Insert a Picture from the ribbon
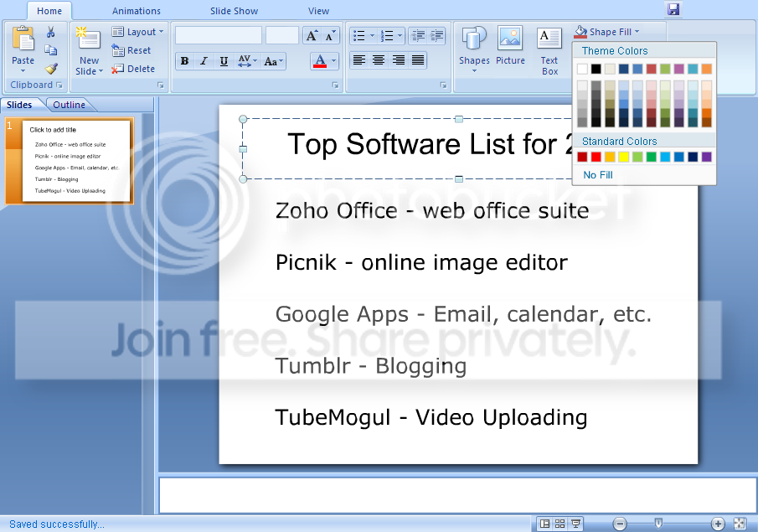Viewport: 758px width, 532px height. click(x=510, y=46)
